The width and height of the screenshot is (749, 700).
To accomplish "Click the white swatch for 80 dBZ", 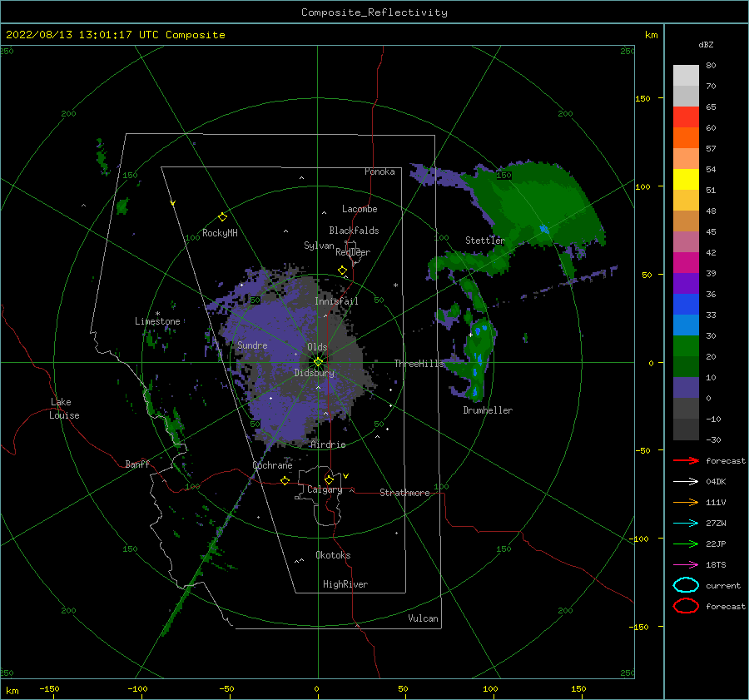I will [686, 75].
